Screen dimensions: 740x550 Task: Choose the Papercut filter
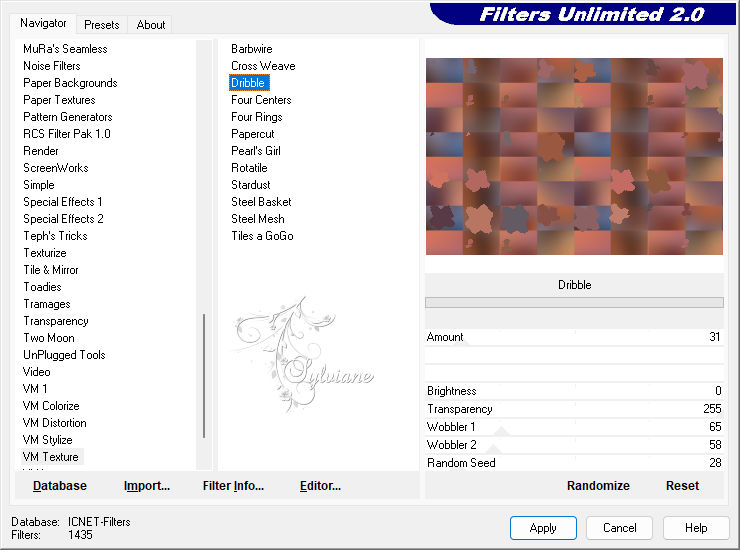point(252,134)
